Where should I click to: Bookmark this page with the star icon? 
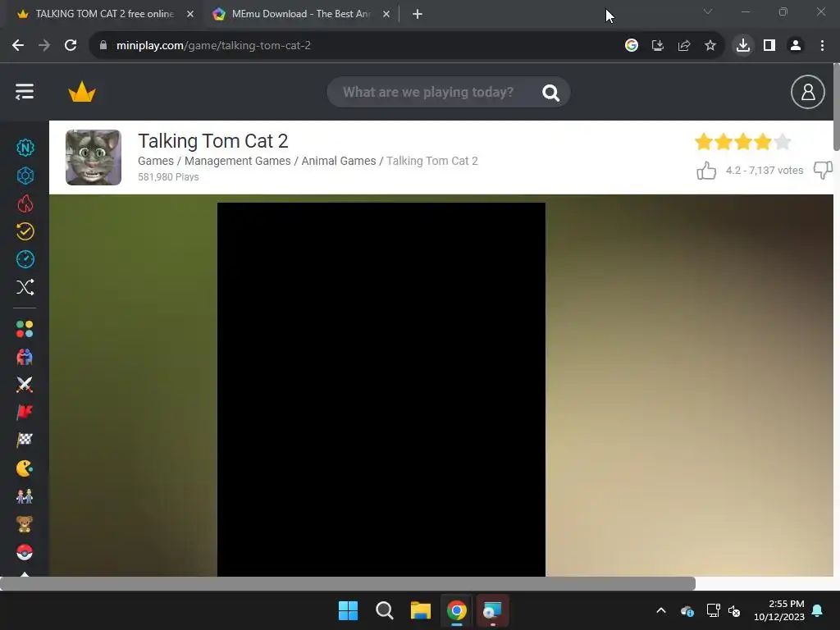(x=710, y=46)
